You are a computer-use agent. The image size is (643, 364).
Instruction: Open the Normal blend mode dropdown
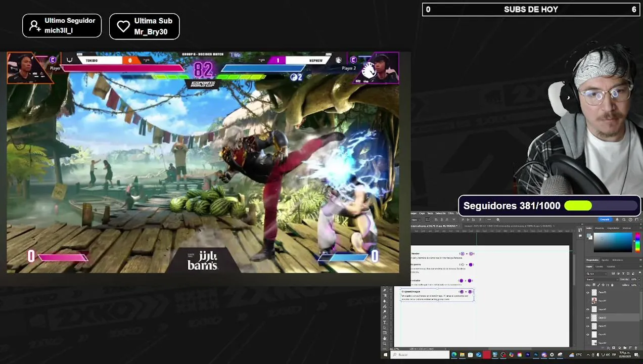pos(603,279)
